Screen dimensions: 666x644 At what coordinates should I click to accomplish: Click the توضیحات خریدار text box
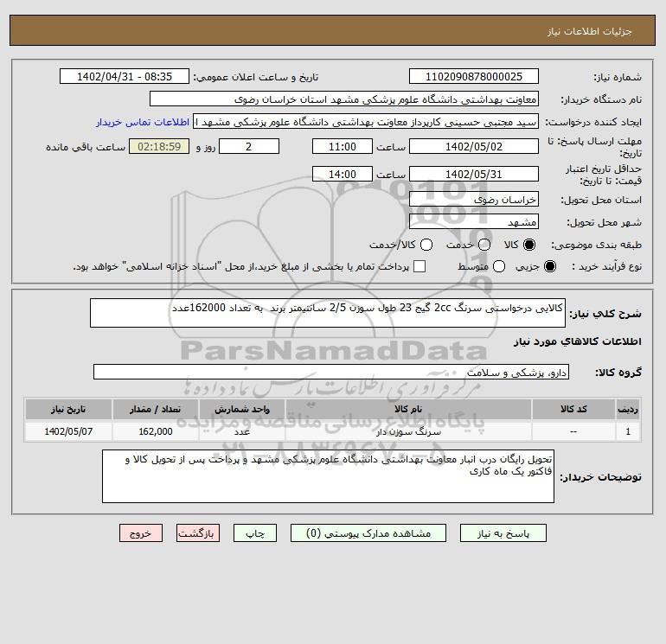click(328, 476)
